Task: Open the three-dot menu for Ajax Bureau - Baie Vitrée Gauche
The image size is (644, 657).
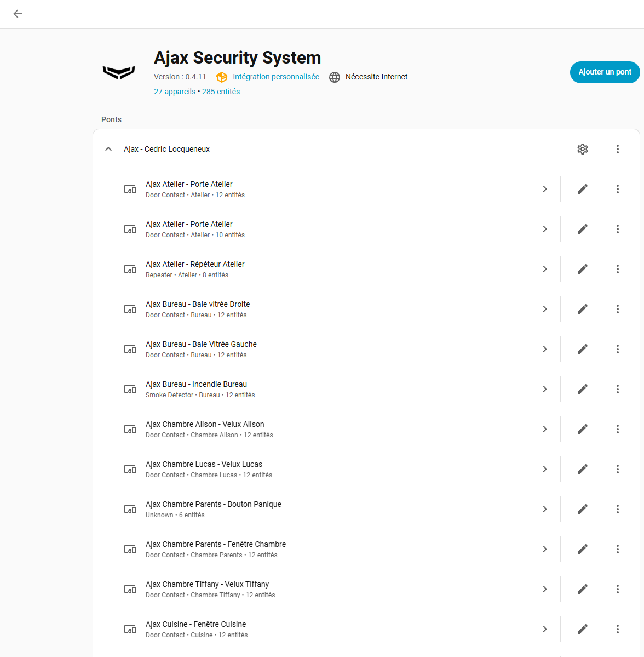Action: (617, 349)
